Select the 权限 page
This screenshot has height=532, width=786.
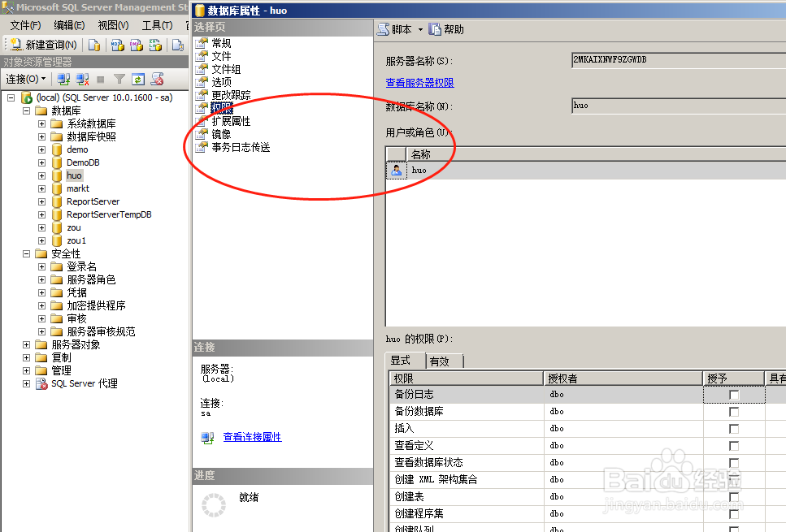[222, 108]
